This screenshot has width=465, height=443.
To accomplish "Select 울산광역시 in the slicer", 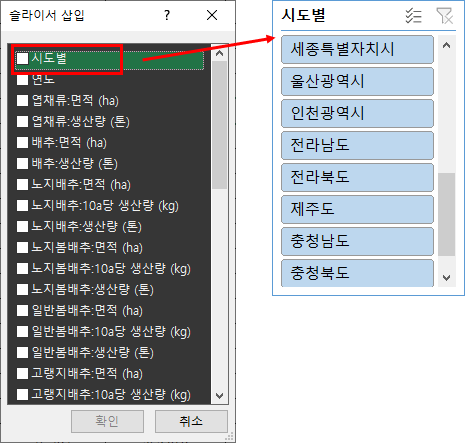I will tap(357, 81).
